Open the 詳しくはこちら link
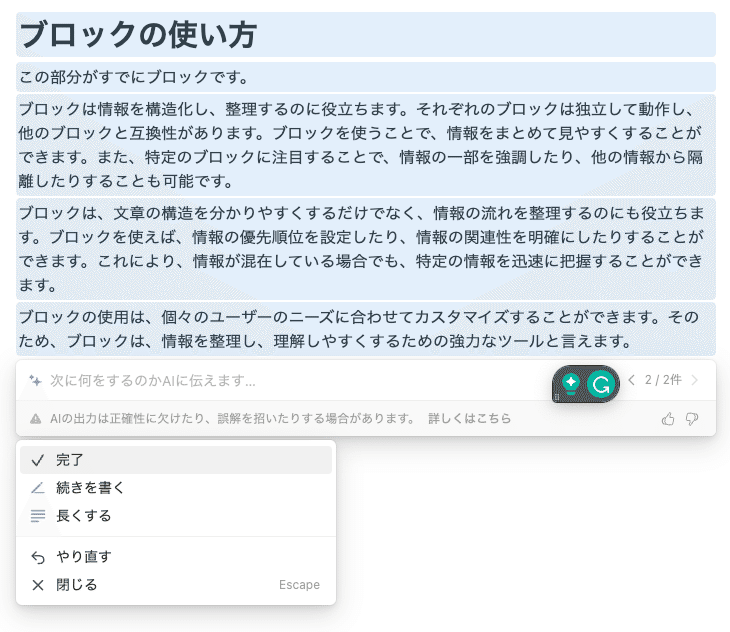The width and height of the screenshot is (730, 632). [469, 418]
